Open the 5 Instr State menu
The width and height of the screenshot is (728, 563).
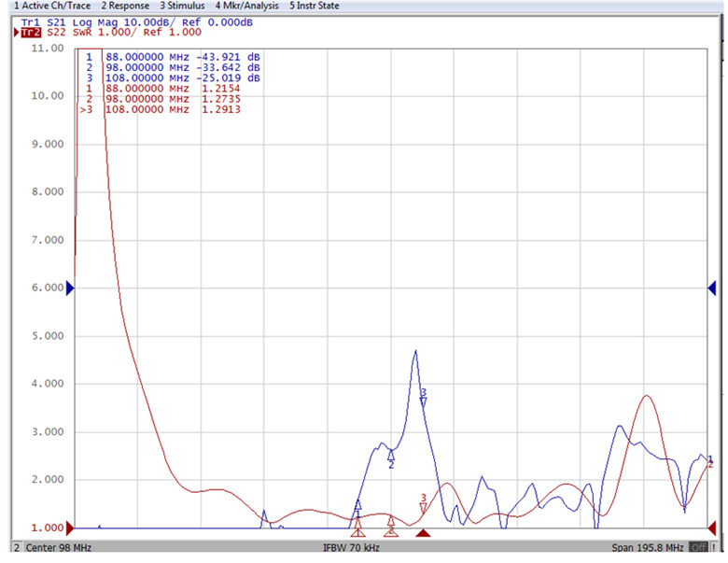point(315,6)
